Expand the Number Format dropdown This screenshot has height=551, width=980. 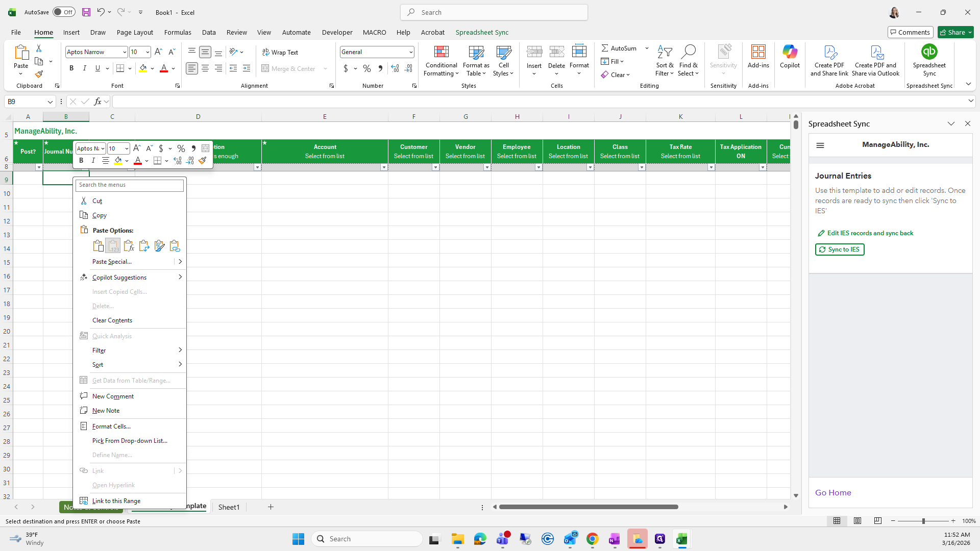[x=410, y=52]
